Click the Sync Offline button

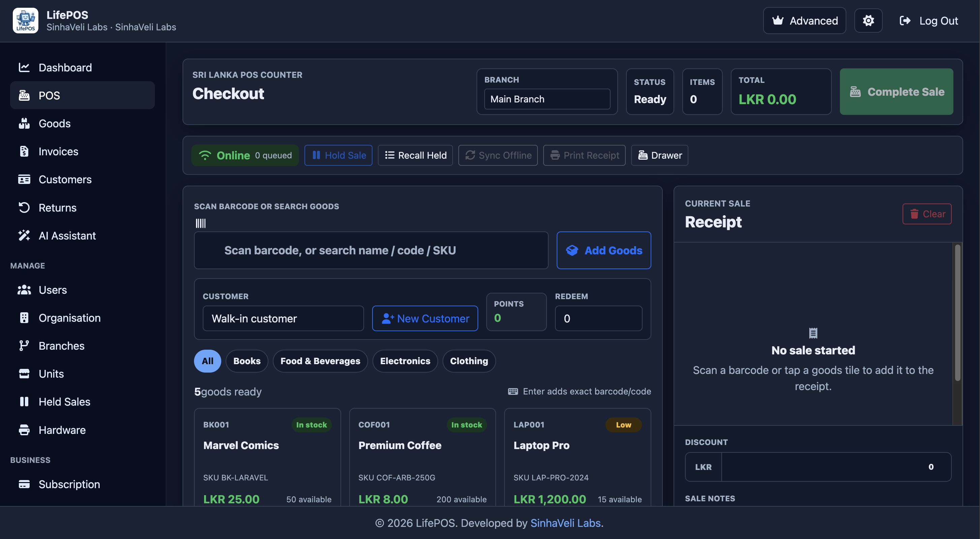click(x=498, y=155)
